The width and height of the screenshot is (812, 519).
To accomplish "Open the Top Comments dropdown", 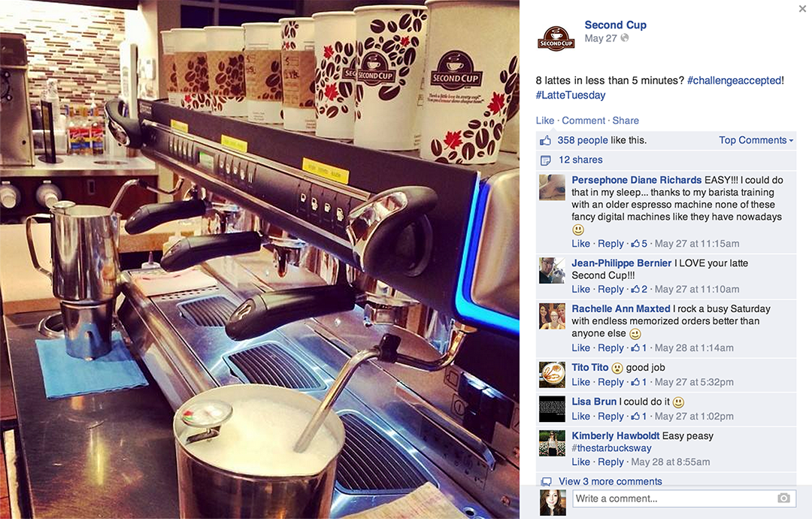I will click(756, 141).
